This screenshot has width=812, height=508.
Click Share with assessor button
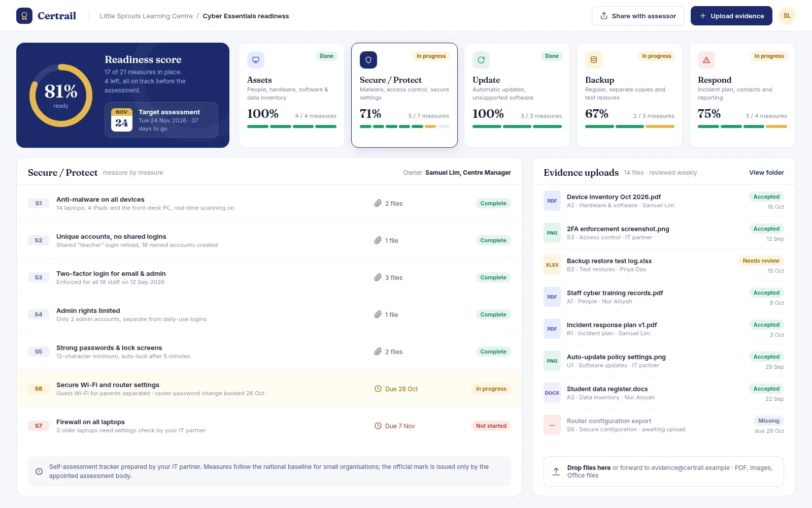[x=638, y=16]
